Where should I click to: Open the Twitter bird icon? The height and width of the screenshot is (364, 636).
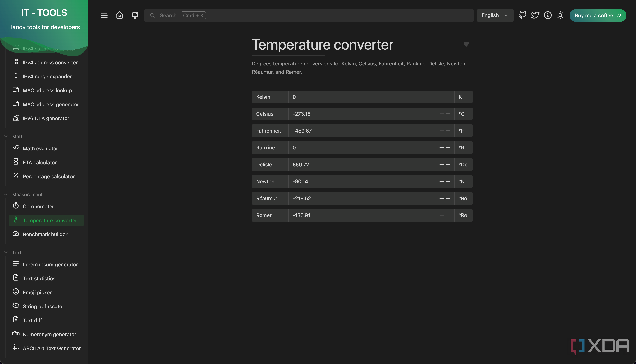[535, 15]
